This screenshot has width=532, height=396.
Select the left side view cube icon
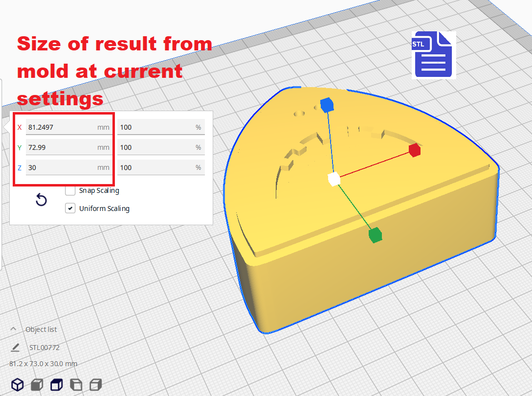click(x=76, y=385)
